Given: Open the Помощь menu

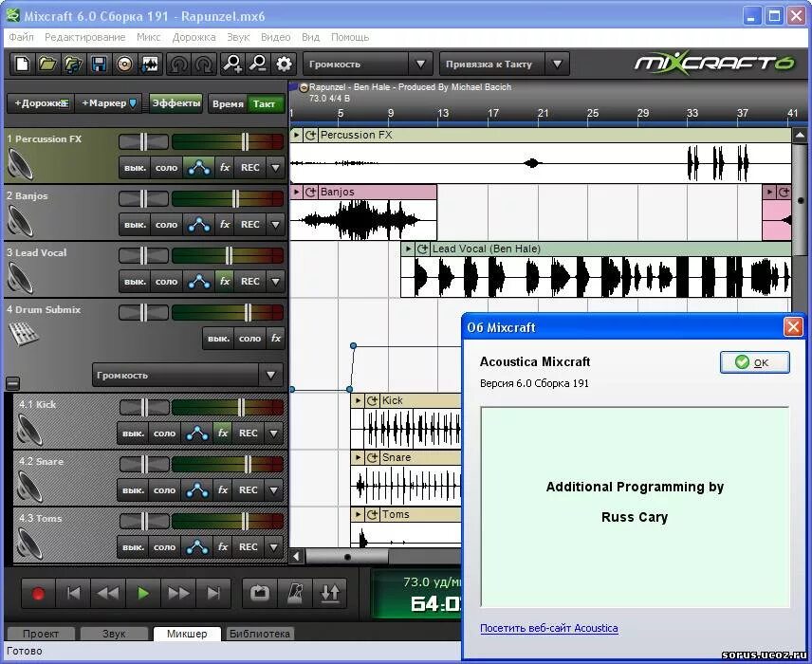Looking at the screenshot, I should [x=350, y=37].
